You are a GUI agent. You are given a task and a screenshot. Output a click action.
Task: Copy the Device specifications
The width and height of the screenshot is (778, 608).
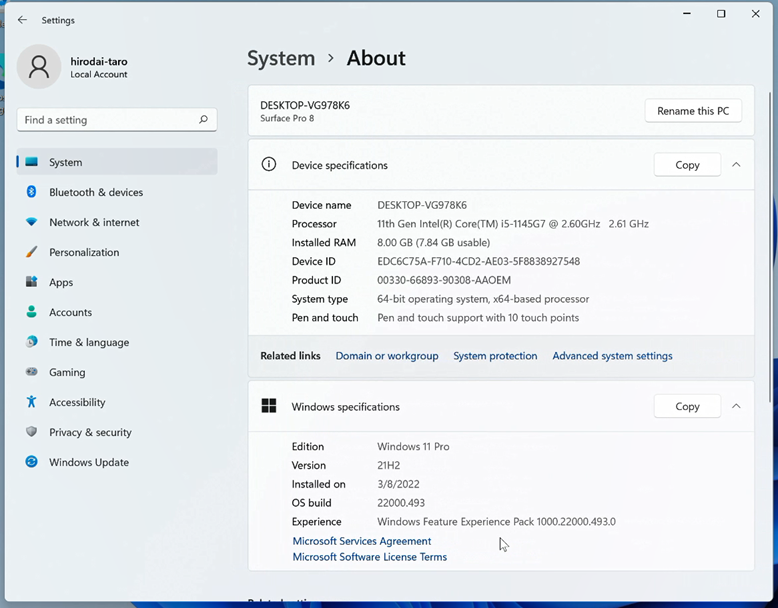coord(687,165)
